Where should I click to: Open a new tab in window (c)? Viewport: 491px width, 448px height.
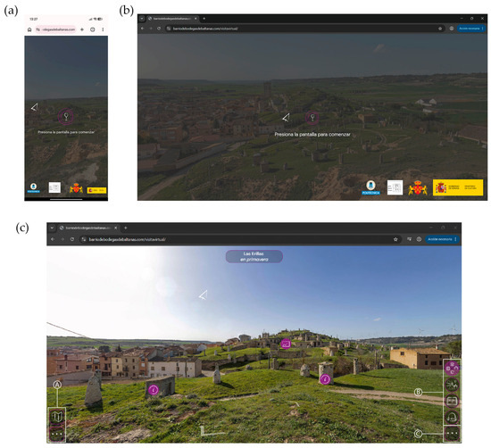[125, 228]
